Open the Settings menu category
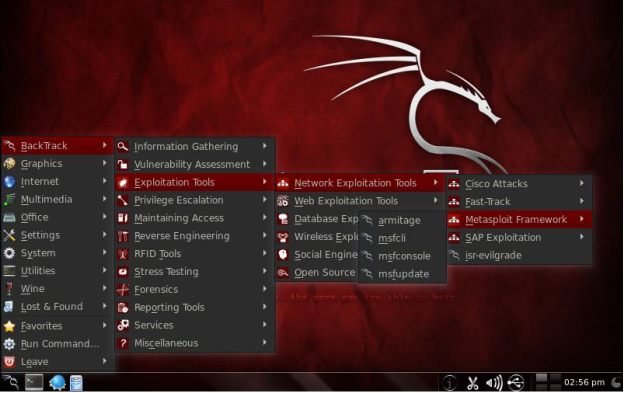624x393 pixels. pos(57,235)
